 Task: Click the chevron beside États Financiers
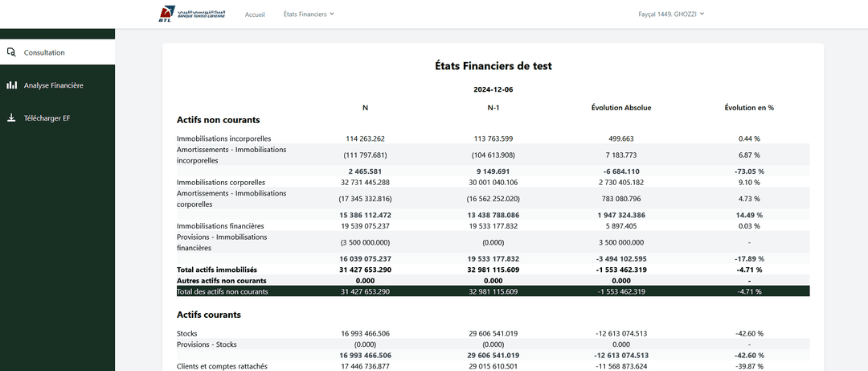[x=332, y=14]
